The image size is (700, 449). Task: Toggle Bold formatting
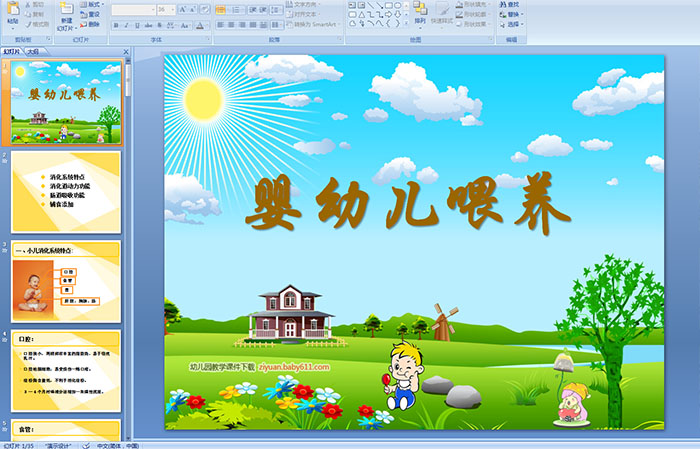coord(116,25)
